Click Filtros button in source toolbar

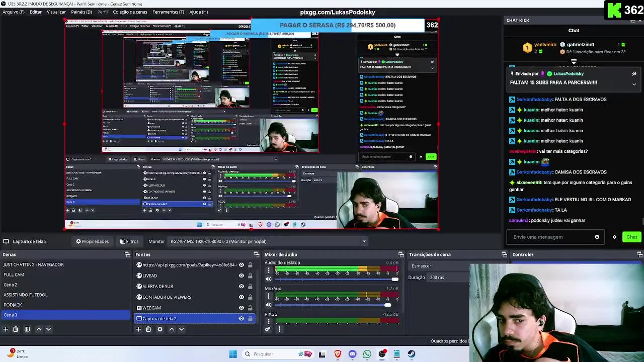coord(129,241)
